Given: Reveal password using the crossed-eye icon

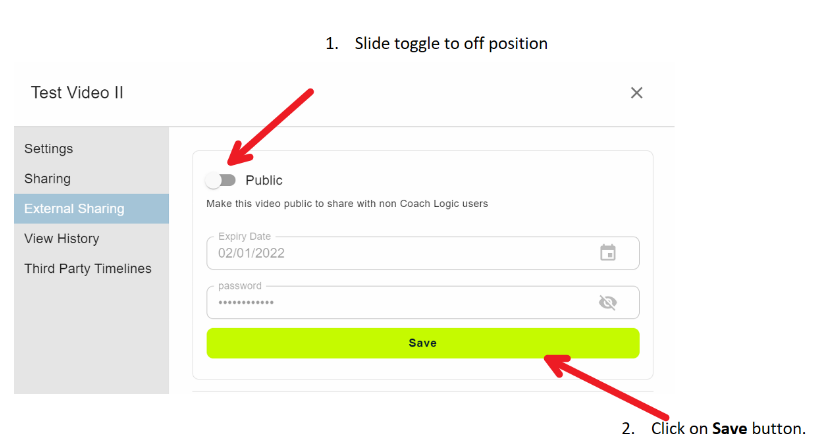Looking at the screenshot, I should pyautogui.click(x=608, y=302).
